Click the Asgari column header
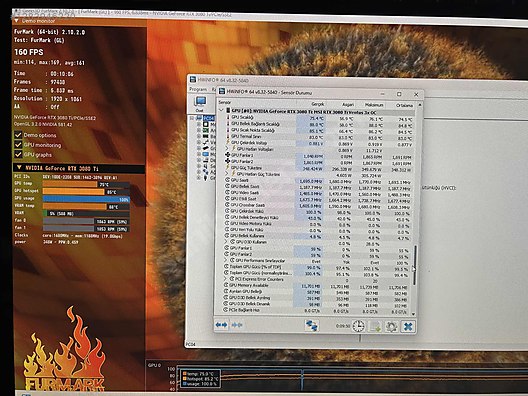The height and width of the screenshot is (396, 528). click(348, 105)
